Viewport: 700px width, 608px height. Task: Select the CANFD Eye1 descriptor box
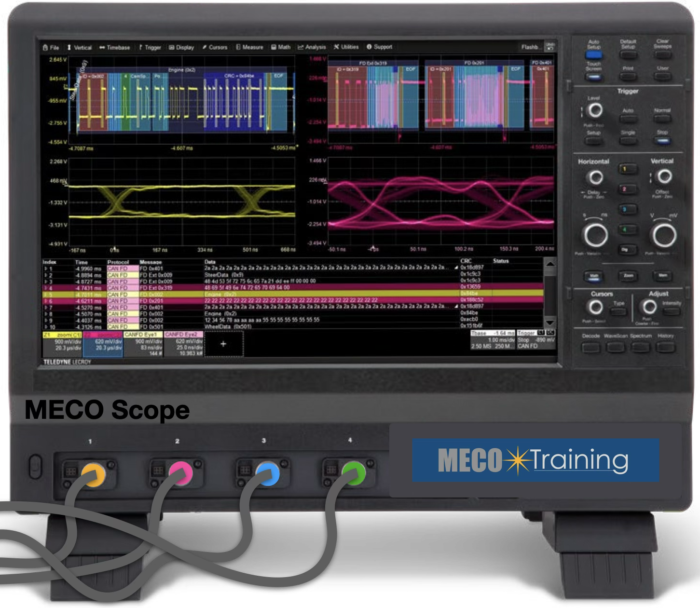(x=143, y=344)
